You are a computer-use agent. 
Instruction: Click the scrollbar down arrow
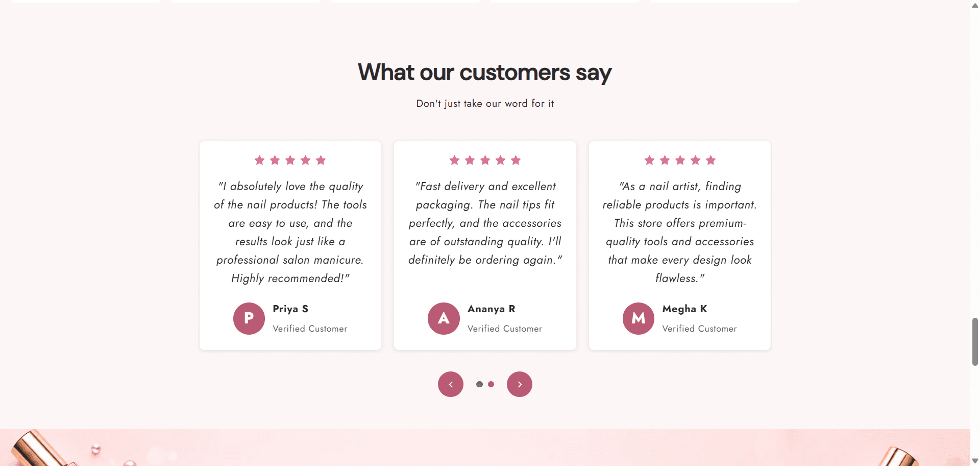tap(975, 460)
